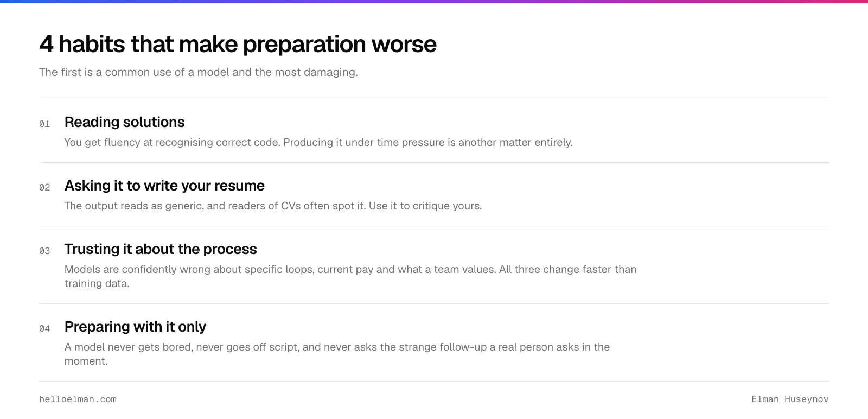The image size is (868, 419).
Task: Click the number marker 02
Action: [x=44, y=188]
